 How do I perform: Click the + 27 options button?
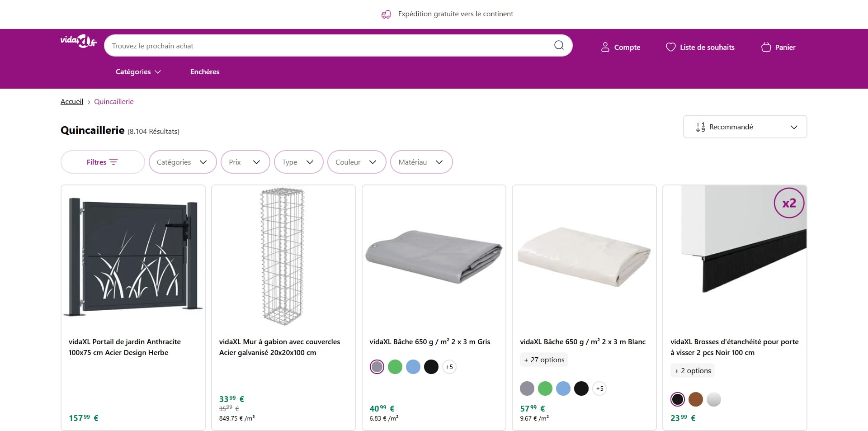(x=544, y=360)
